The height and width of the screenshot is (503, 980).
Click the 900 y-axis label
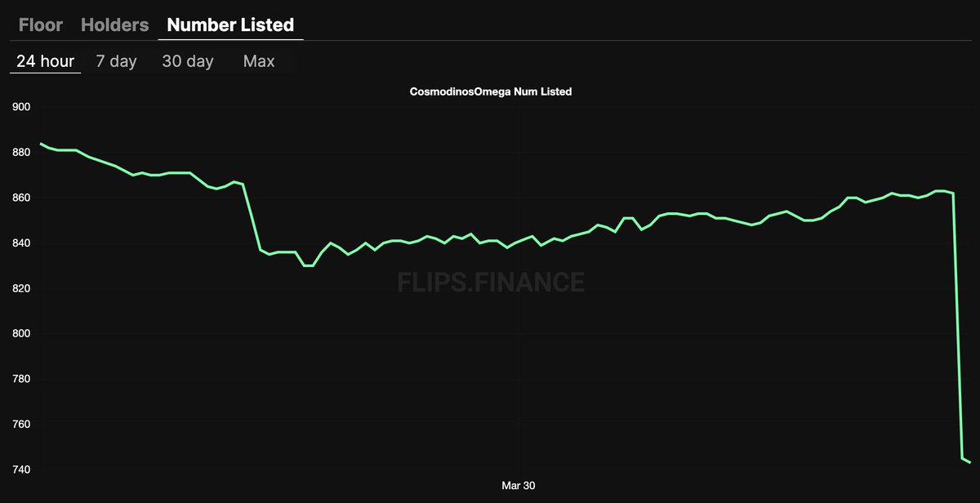pos(21,107)
